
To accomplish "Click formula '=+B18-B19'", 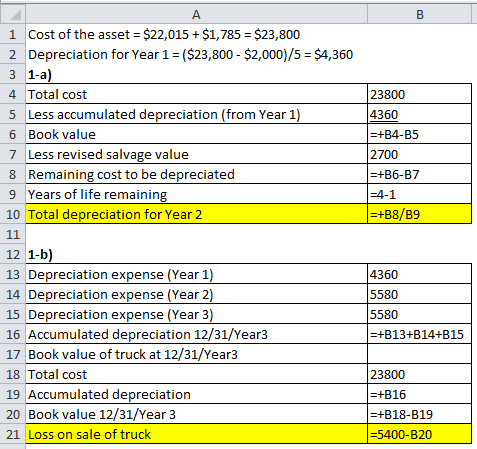I will coord(420,414).
